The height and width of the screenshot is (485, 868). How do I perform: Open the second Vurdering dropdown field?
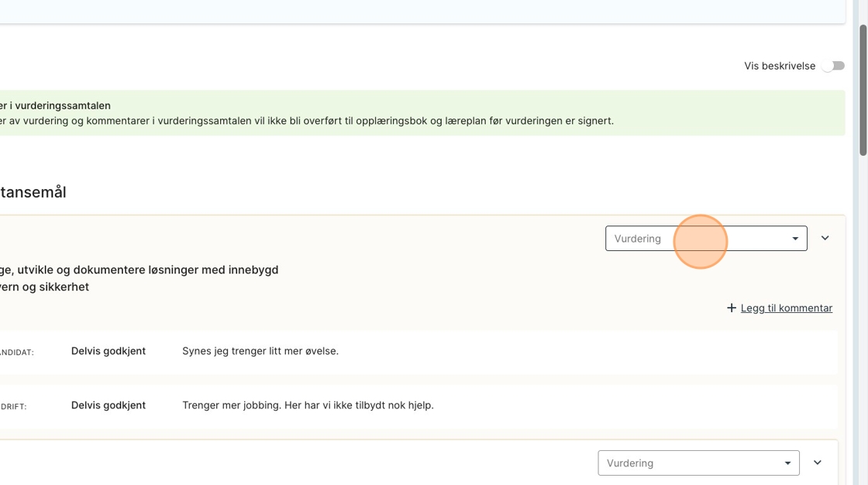[x=690, y=463]
